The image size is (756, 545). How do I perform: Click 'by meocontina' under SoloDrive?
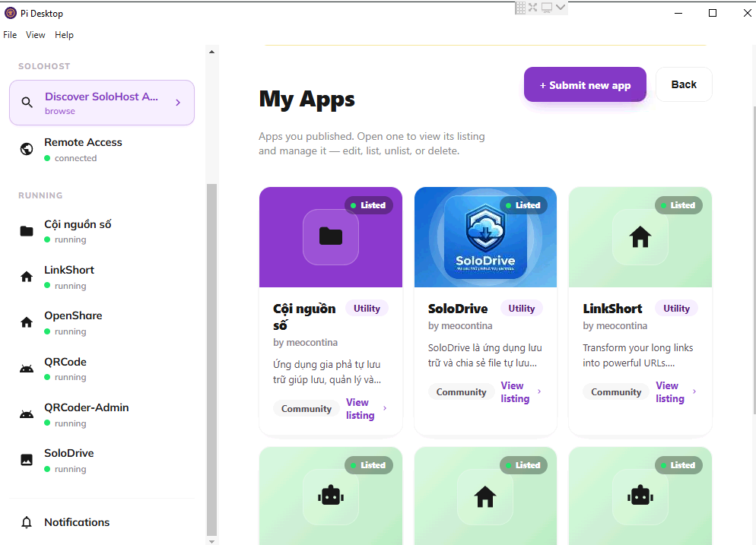(460, 326)
